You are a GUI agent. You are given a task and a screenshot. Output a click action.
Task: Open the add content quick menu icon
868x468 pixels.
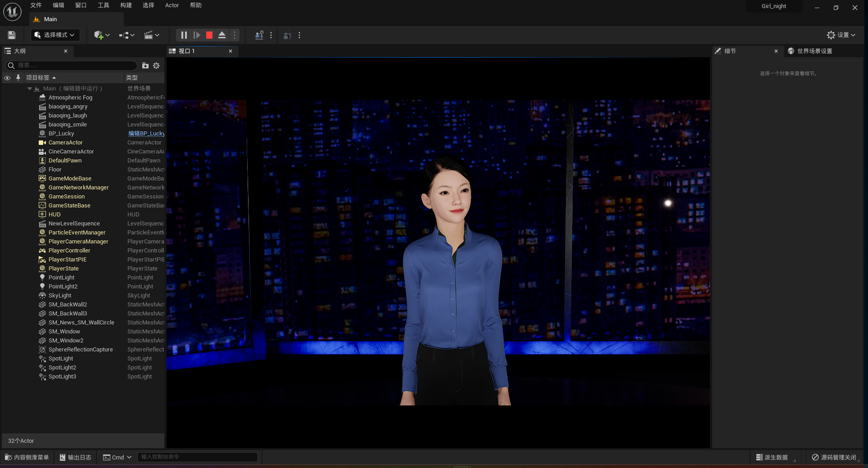pos(102,35)
